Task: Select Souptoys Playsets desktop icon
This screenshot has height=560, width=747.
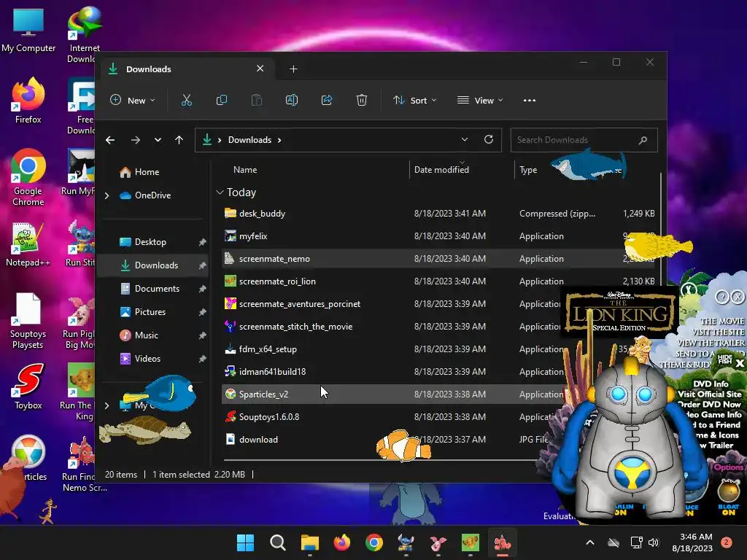Action: coord(28,321)
